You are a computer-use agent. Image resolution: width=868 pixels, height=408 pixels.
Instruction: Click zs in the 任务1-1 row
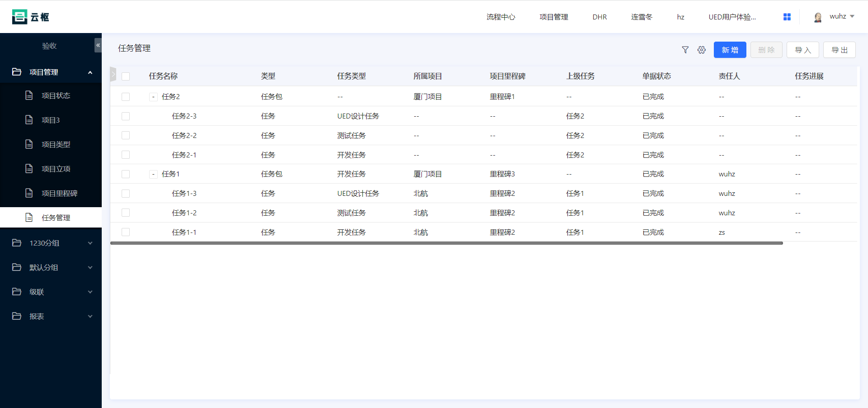pyautogui.click(x=722, y=232)
